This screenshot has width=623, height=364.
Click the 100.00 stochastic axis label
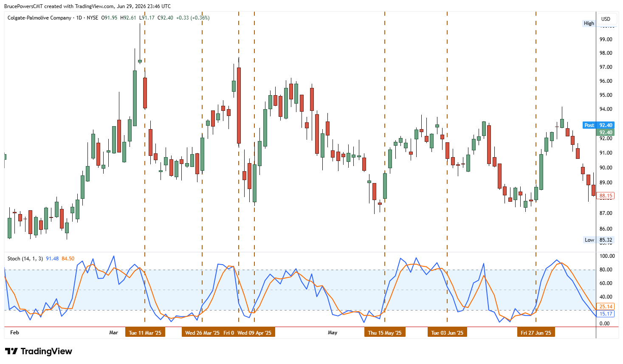click(607, 256)
